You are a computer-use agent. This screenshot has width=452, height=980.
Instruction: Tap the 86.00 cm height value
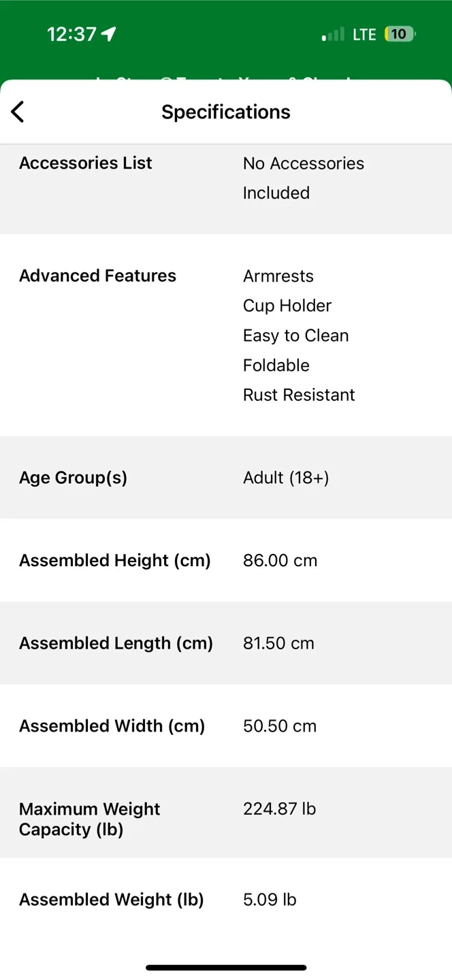pyautogui.click(x=280, y=561)
